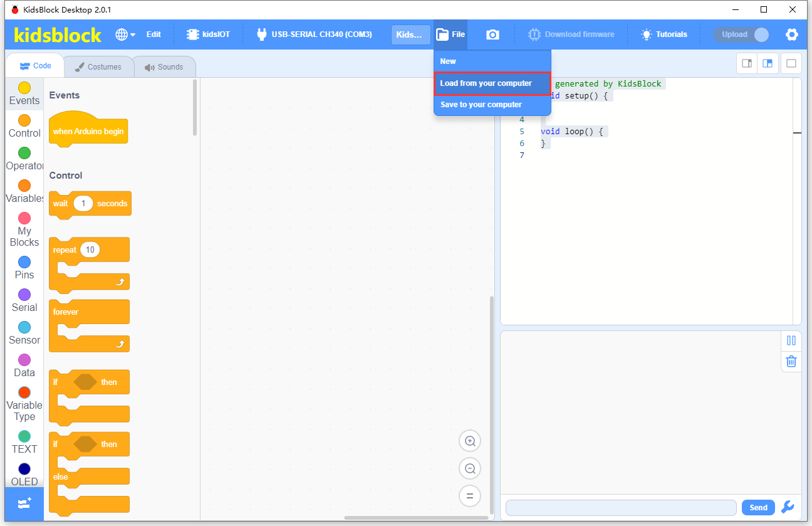Open USB-SERIAL CH340 (COM3) port selector
812x526 pixels.
315,34
